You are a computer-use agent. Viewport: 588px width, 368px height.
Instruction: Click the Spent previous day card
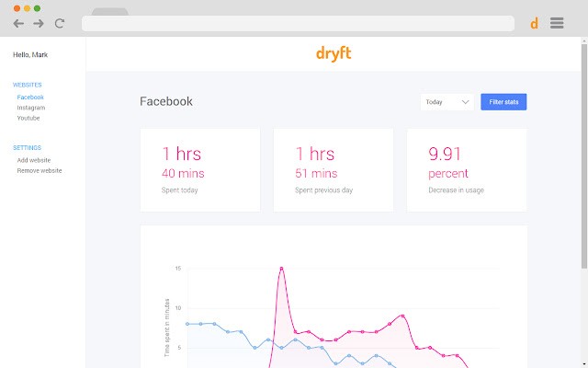(333, 169)
